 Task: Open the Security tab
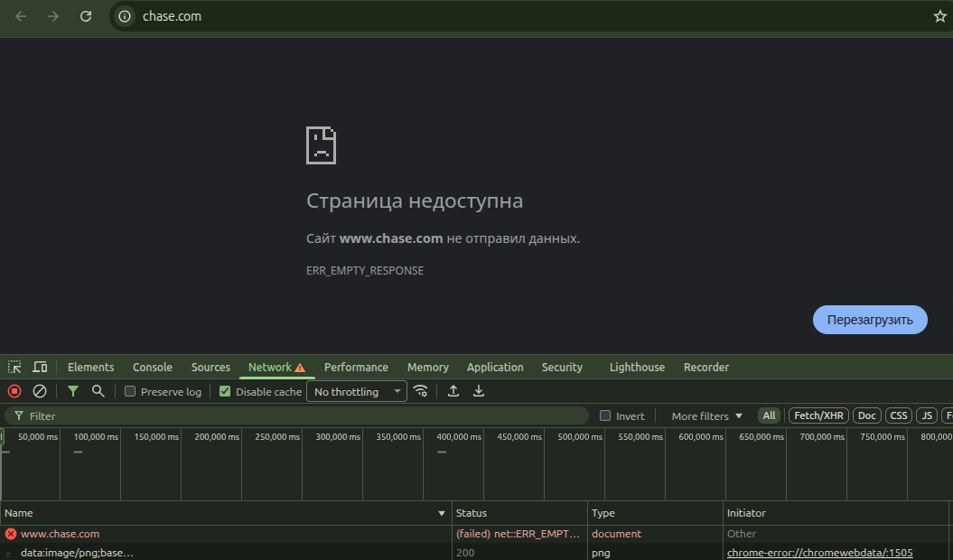click(x=562, y=368)
